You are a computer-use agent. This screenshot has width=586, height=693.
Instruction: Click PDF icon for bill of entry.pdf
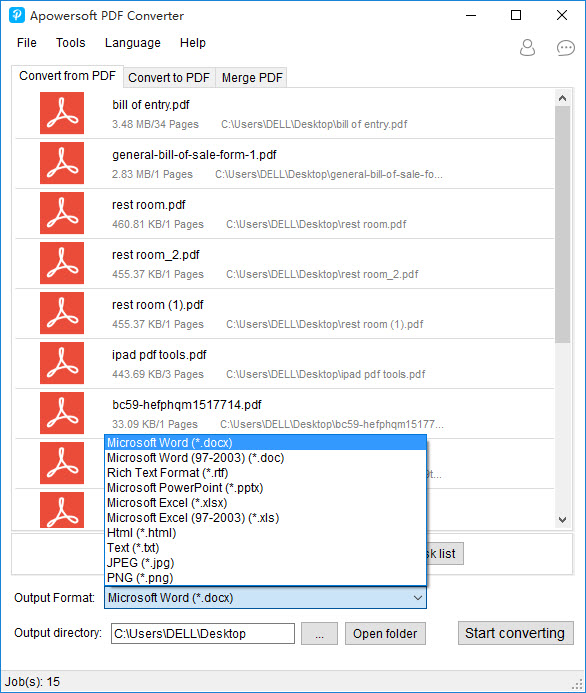(x=62, y=113)
